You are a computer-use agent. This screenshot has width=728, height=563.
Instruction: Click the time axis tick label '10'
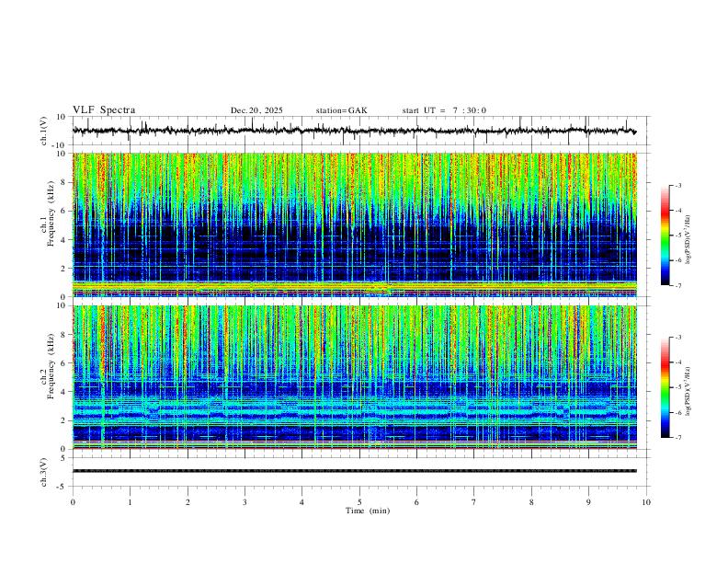coord(646,502)
